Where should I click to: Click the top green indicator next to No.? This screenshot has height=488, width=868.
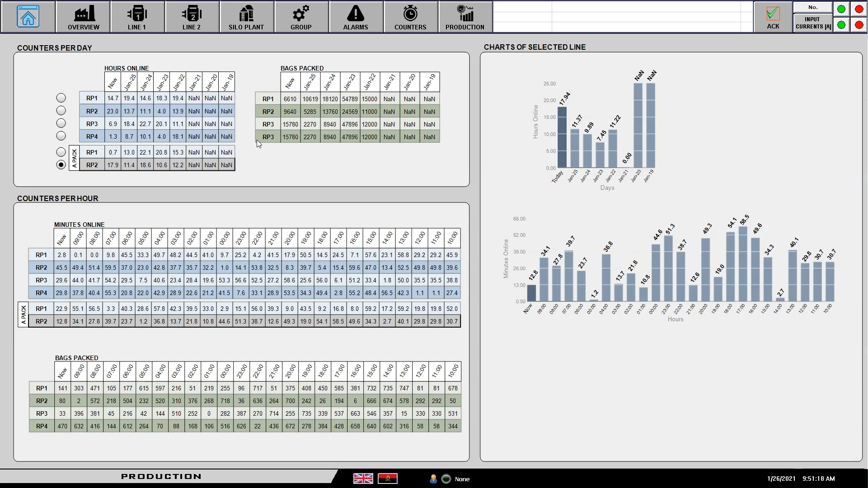(x=841, y=9)
